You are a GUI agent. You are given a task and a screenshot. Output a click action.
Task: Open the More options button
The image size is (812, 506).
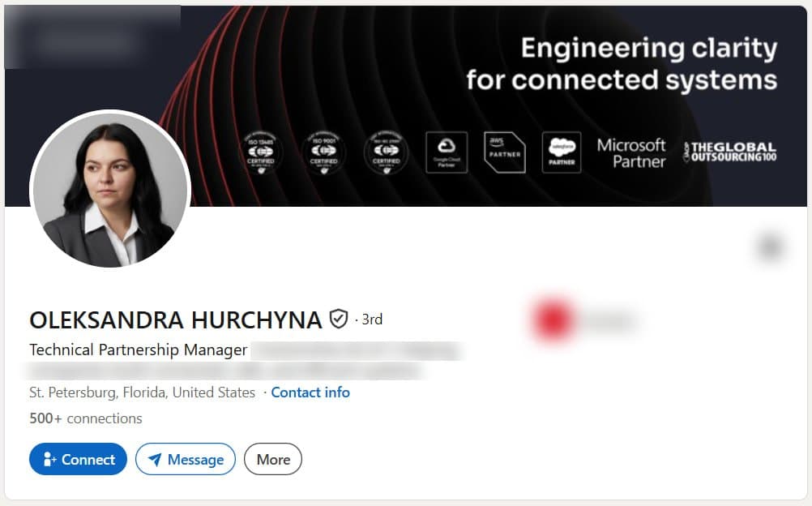tap(273, 459)
